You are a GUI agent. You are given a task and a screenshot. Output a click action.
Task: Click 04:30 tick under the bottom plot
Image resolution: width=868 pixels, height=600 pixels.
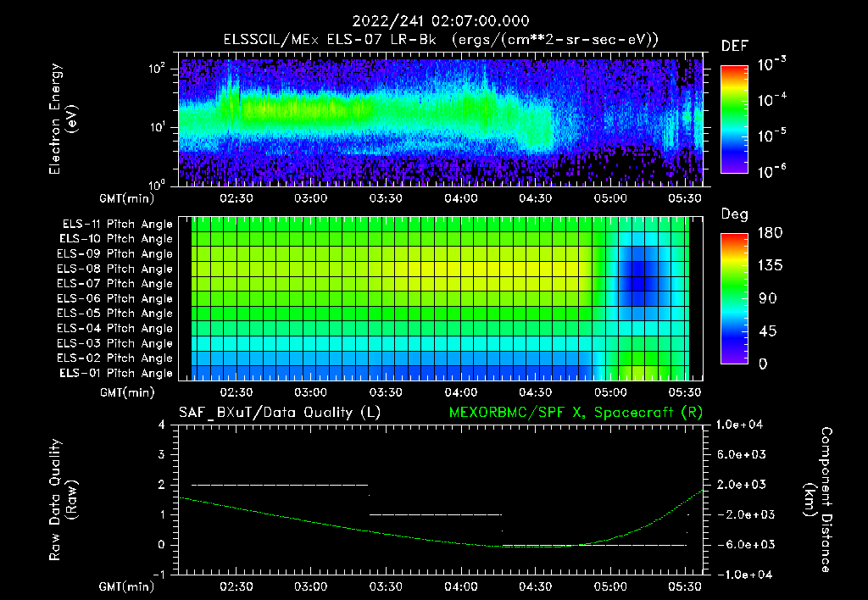536,586
